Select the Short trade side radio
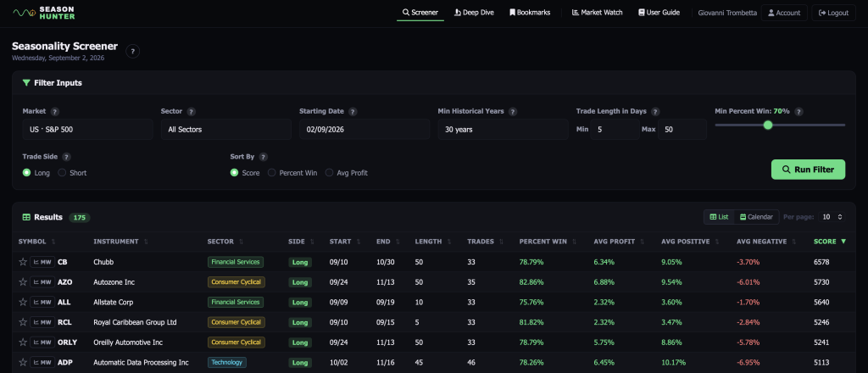Viewport: 868px width, 373px height. (62, 173)
